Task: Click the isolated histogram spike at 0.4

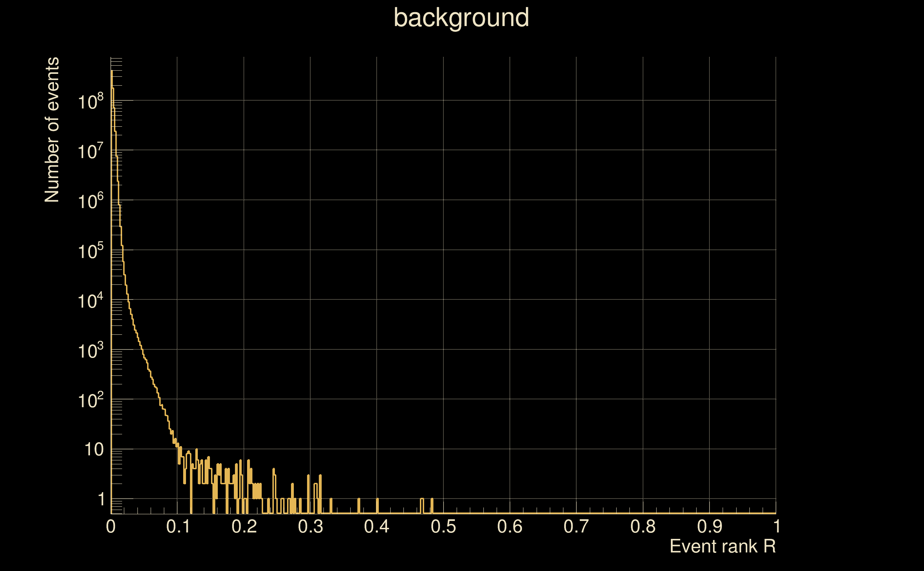Action: point(377,505)
